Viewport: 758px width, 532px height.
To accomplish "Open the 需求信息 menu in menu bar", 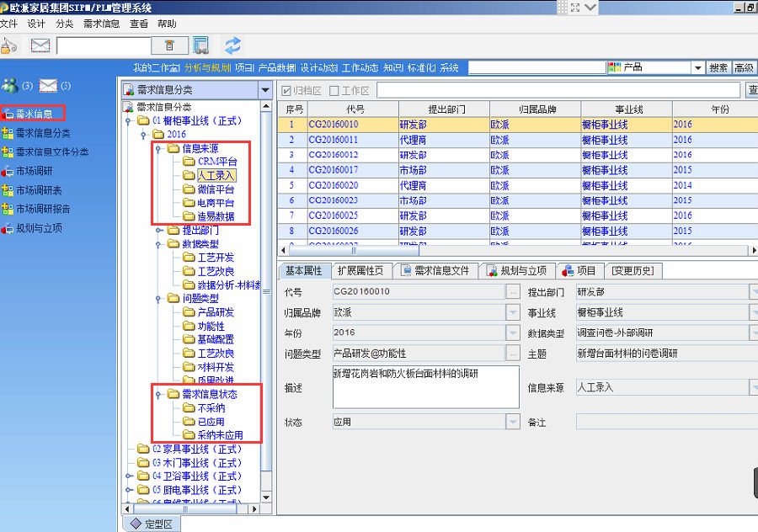I will [101, 24].
